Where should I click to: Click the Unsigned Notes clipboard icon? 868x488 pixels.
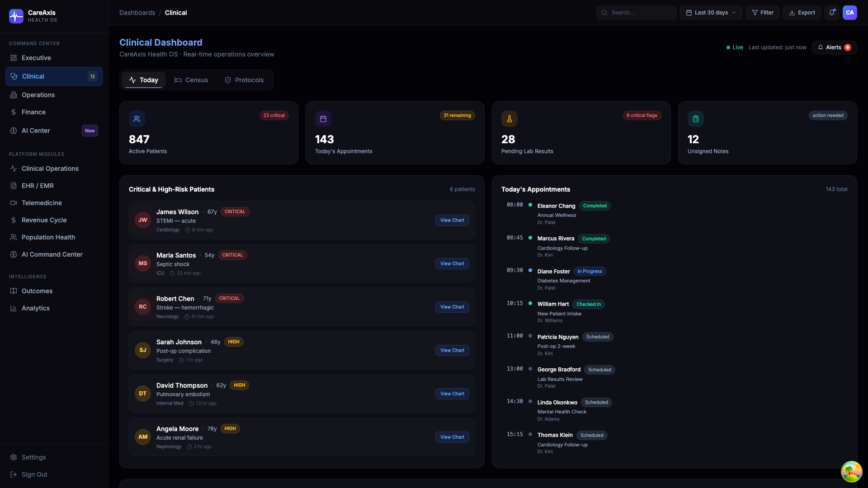tap(696, 119)
